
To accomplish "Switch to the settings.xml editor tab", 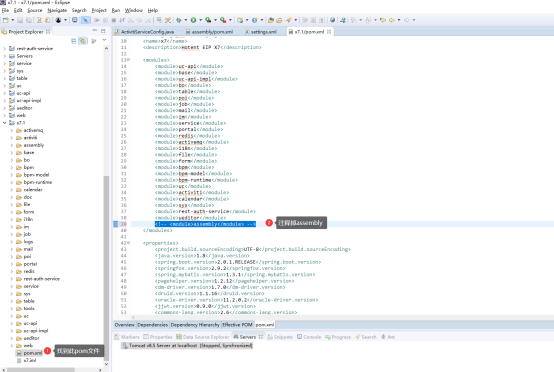I will click(x=261, y=32).
